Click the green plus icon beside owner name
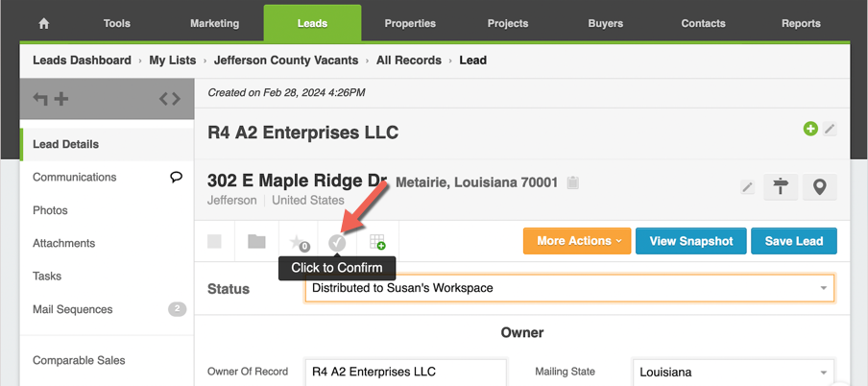This screenshot has height=386, width=868. [x=810, y=129]
